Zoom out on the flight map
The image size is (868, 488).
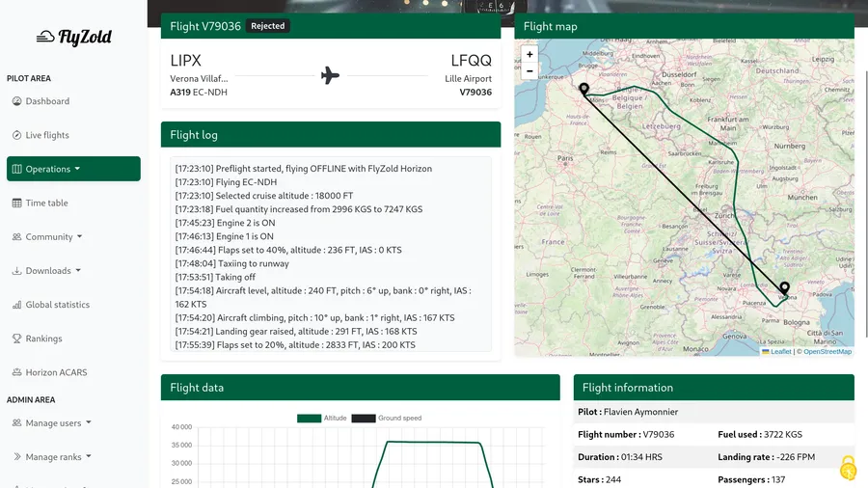(529, 71)
